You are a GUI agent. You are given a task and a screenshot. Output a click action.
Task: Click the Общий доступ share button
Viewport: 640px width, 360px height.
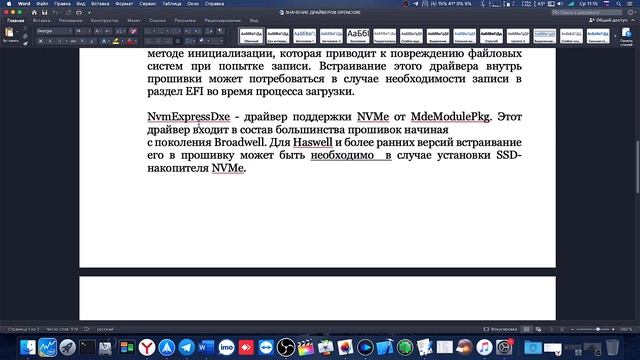pyautogui.click(x=608, y=20)
